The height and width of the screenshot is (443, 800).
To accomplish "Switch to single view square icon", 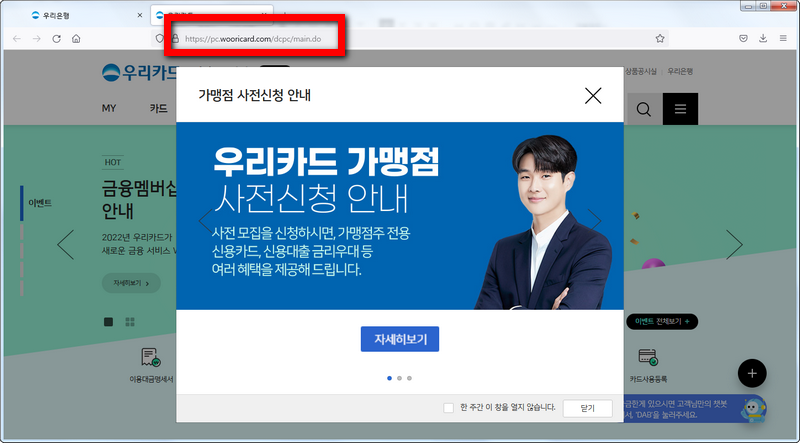I will (108, 322).
